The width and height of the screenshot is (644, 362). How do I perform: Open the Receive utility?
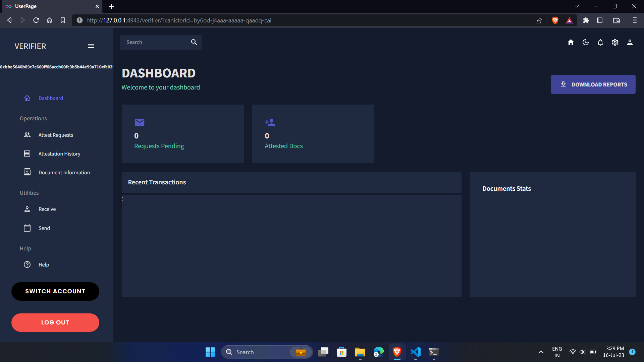(47, 209)
